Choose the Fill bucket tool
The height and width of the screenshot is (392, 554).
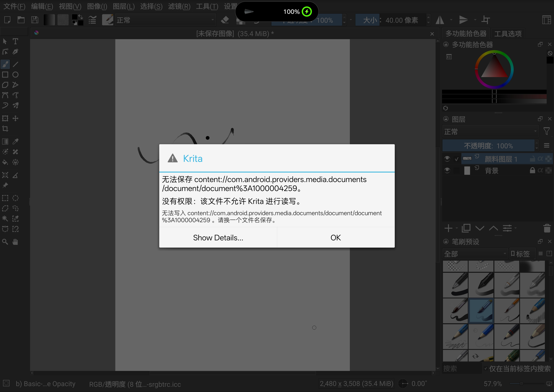pyautogui.click(x=5, y=162)
